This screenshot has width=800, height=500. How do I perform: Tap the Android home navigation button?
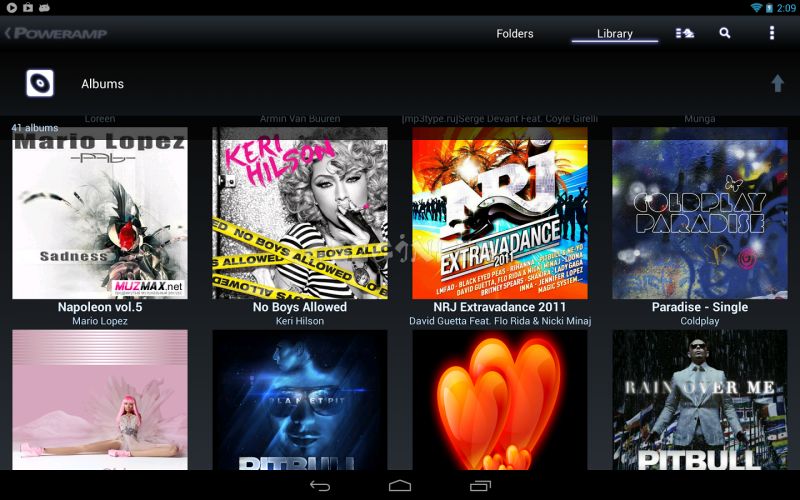point(400,486)
